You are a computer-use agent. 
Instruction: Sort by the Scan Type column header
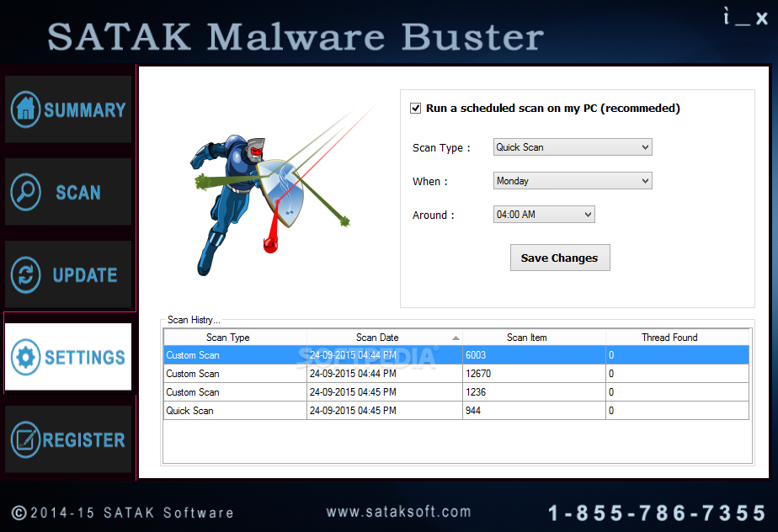pyautogui.click(x=235, y=338)
